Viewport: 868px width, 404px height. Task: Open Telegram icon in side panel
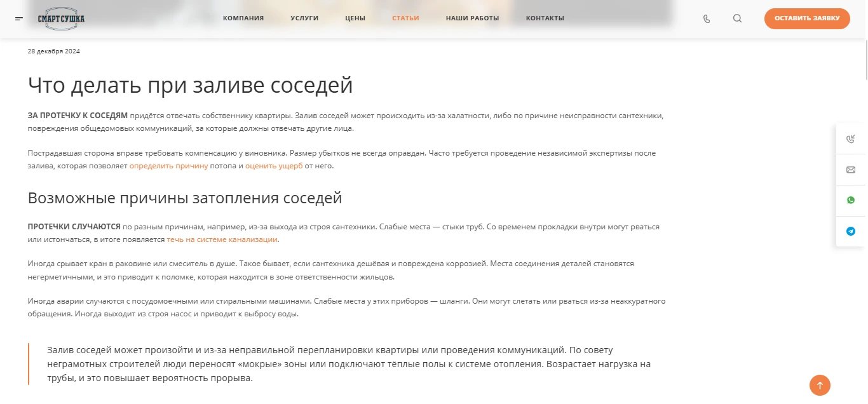[x=851, y=231]
